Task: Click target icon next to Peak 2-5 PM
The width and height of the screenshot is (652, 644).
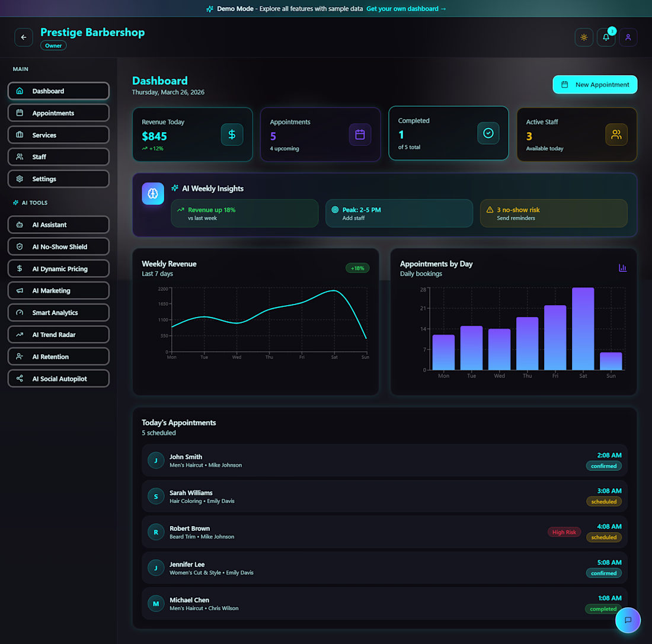Action: coord(335,210)
